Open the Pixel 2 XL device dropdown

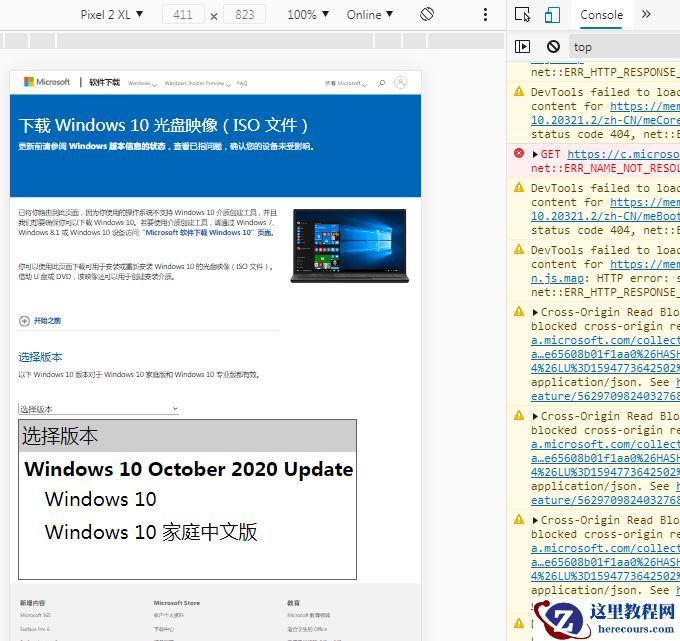[x=111, y=15]
